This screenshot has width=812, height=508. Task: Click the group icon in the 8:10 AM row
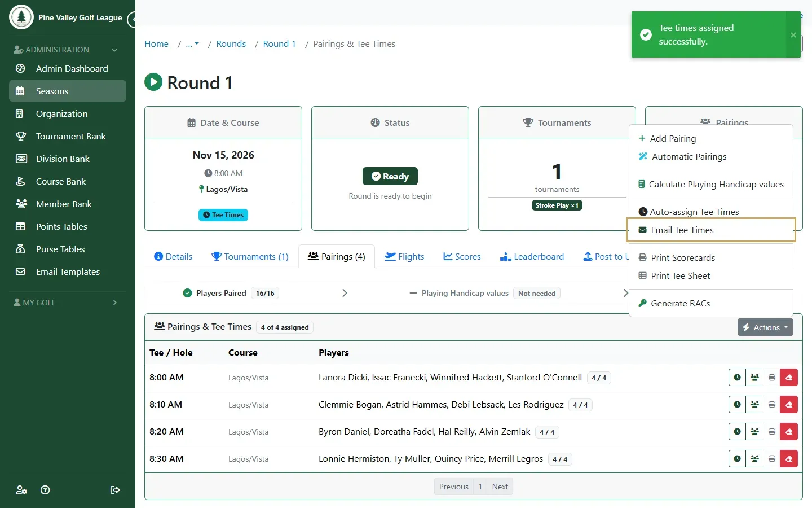[754, 405]
